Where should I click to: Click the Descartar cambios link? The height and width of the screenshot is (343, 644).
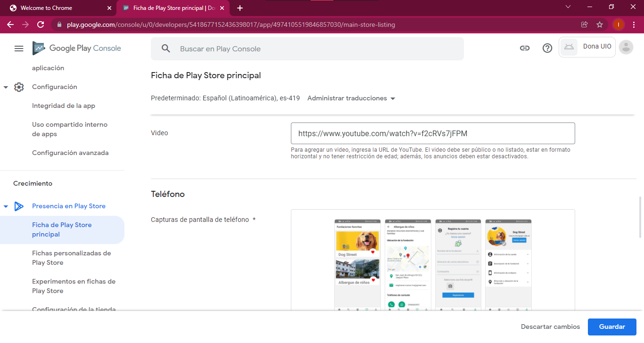pyautogui.click(x=550, y=327)
